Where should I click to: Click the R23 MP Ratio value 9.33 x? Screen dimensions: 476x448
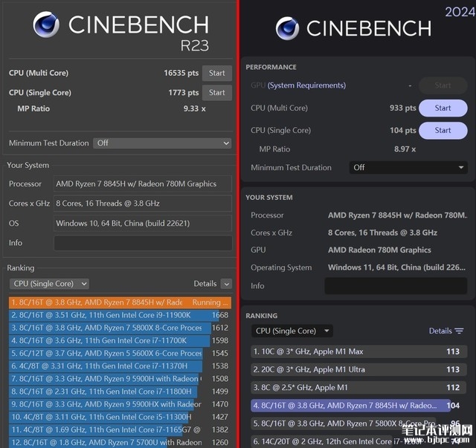[x=195, y=108]
